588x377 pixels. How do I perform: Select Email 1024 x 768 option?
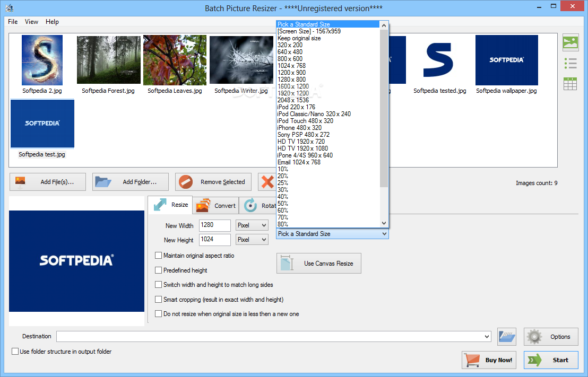coord(328,162)
